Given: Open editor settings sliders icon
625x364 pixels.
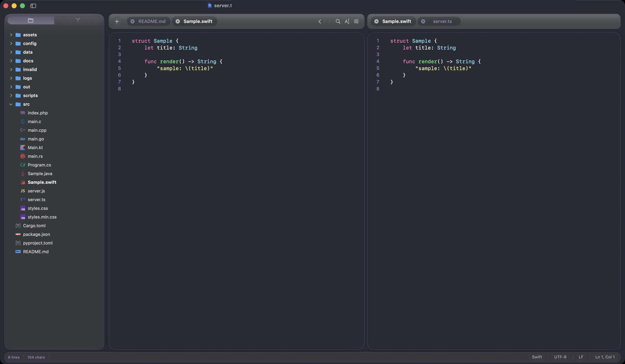Looking at the screenshot, I should [356, 21].
